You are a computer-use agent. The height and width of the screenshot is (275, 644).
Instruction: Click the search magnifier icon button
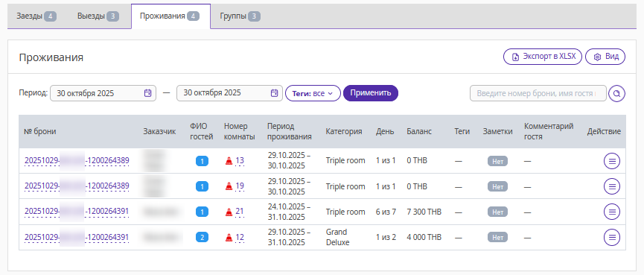coord(616,93)
